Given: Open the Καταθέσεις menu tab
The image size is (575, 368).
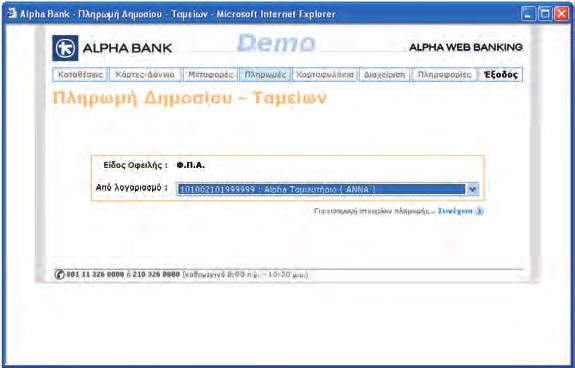Looking at the screenshot, I should point(80,75).
